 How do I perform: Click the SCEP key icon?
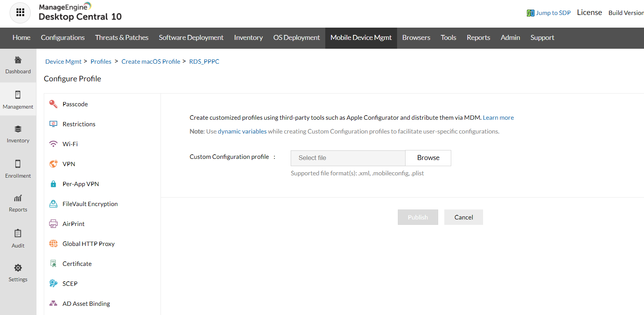53,284
